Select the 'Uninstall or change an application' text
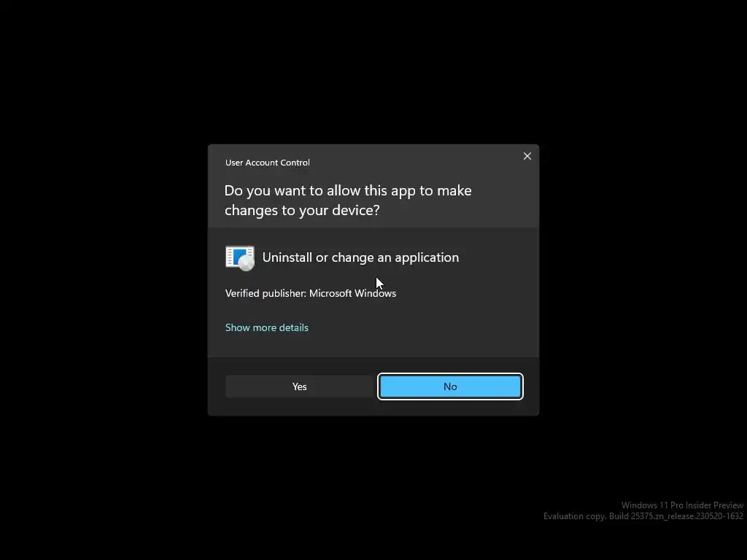Screen dimensions: 747x560 pos(360,257)
